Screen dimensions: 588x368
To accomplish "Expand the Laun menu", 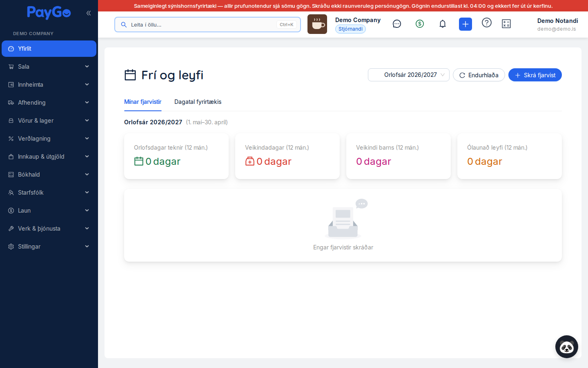I will click(49, 211).
